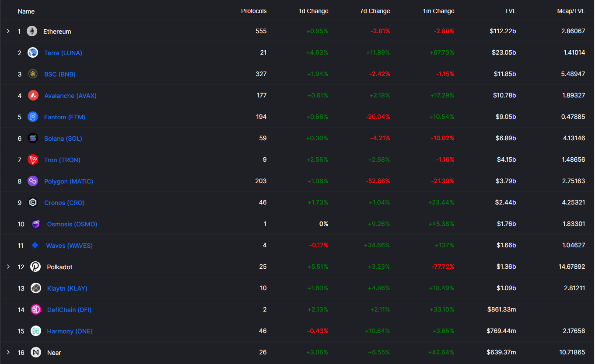595x364 pixels.
Task: Click the Avalanche logo icon
Action: click(33, 95)
